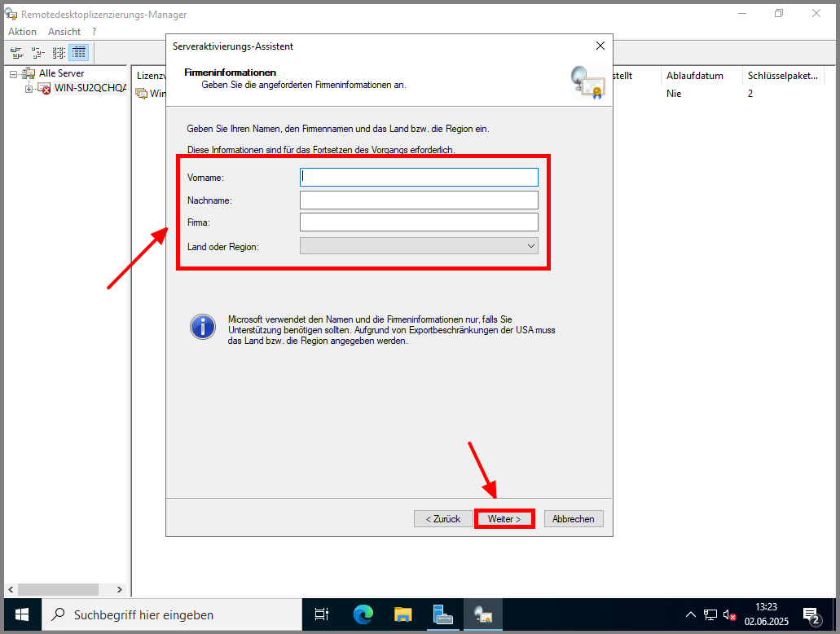Switch to small icons view in toolbar

pyautogui.click(x=37, y=52)
